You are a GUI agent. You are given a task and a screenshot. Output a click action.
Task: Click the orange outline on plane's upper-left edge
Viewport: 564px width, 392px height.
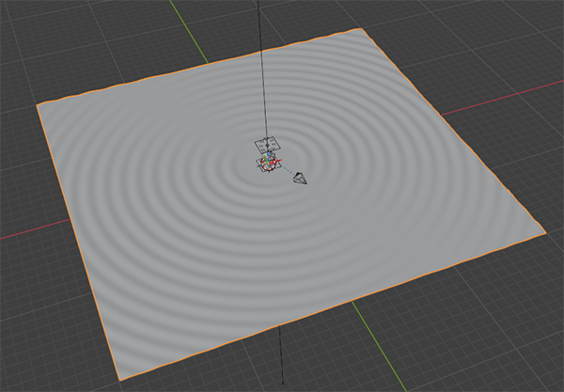(197, 68)
